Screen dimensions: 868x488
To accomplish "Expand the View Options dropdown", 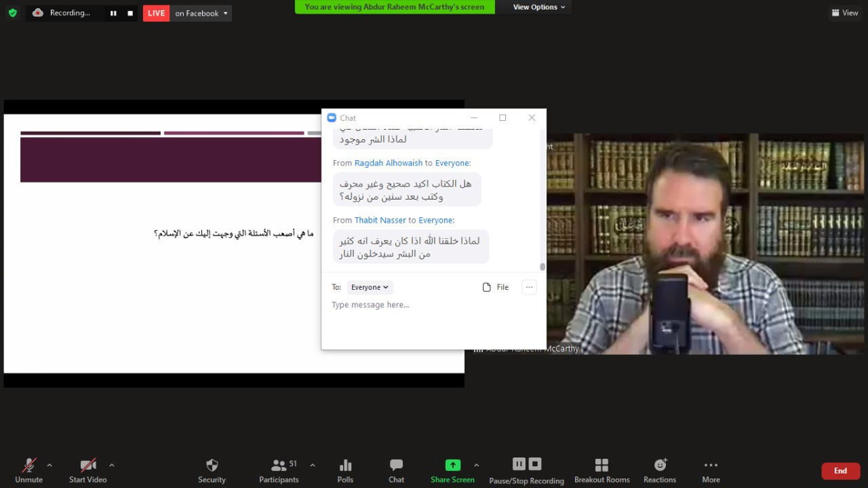I will [539, 7].
